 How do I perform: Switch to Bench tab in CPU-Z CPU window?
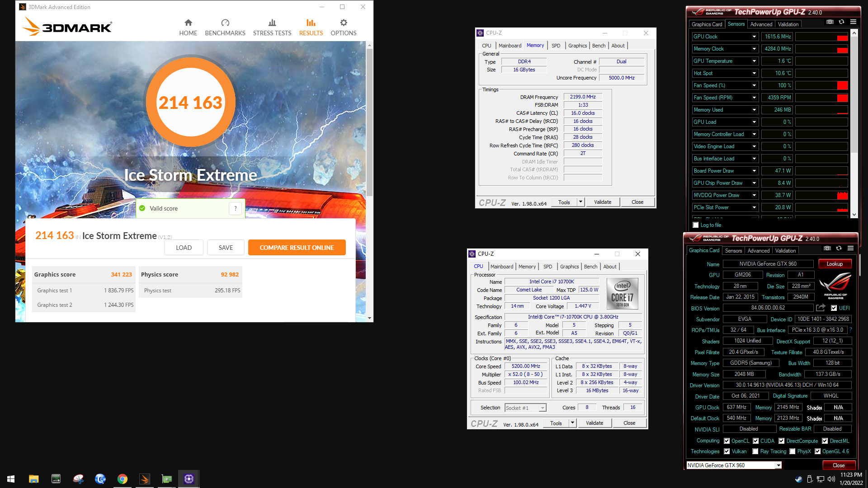pyautogui.click(x=590, y=267)
